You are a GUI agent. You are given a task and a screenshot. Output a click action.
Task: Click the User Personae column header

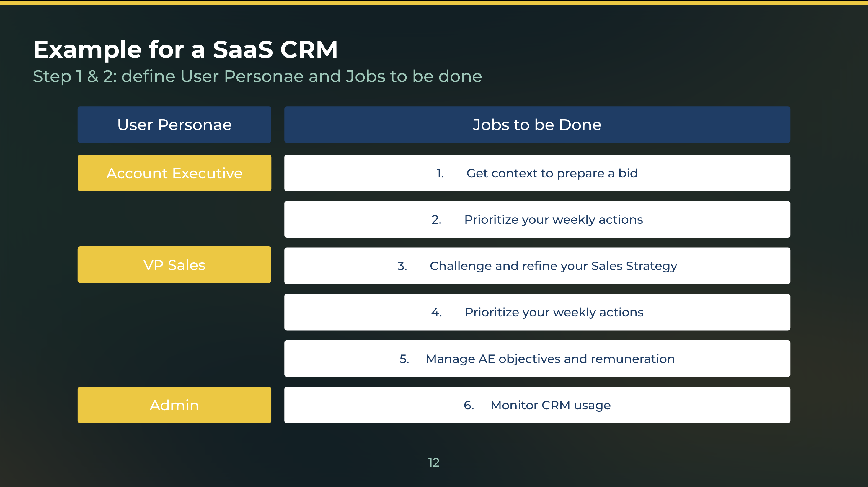pos(174,124)
